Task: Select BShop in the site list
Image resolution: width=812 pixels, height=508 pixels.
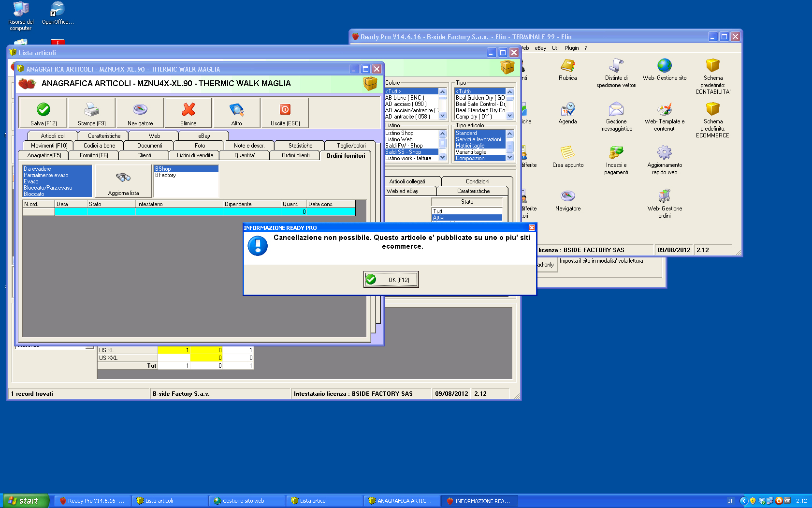Action: [x=186, y=169]
